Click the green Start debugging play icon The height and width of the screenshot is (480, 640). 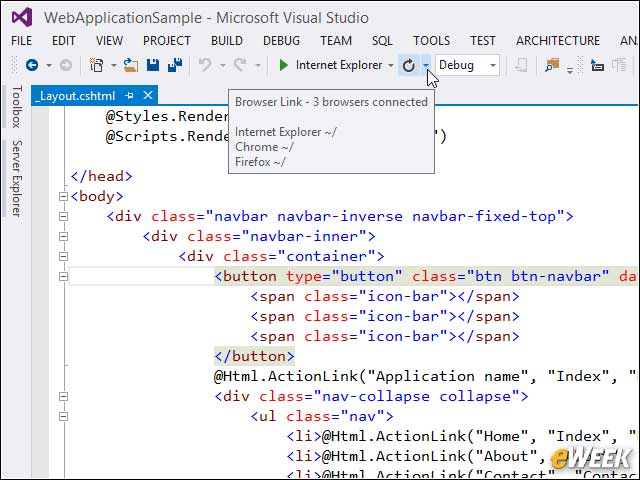tap(283, 65)
